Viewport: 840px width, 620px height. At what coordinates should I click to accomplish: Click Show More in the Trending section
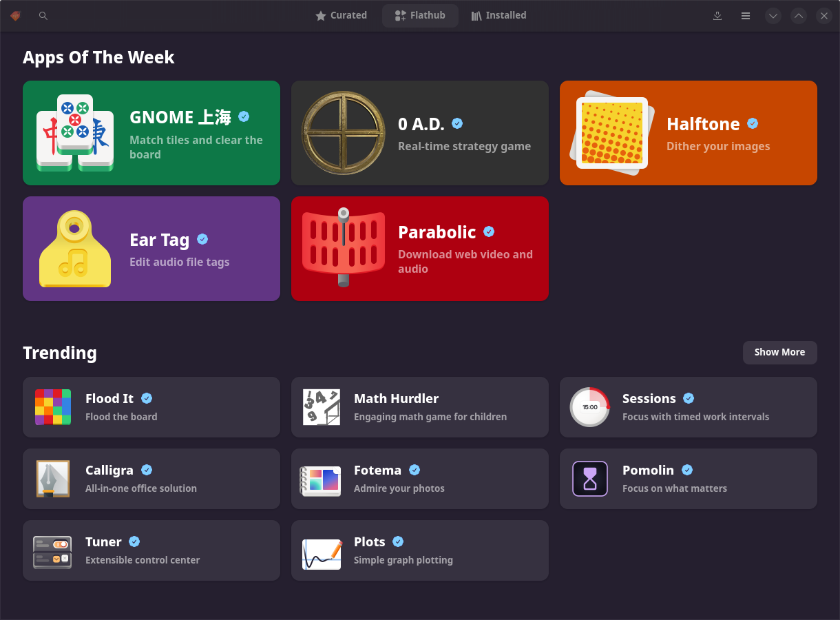tap(779, 352)
